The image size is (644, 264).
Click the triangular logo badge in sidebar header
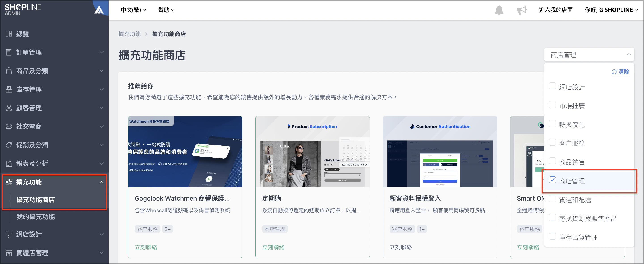click(x=99, y=10)
